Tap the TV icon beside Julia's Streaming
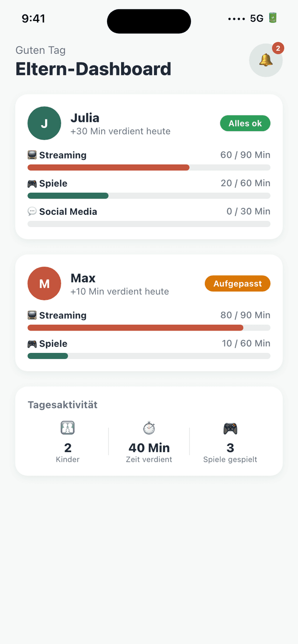The width and height of the screenshot is (298, 644). click(32, 155)
